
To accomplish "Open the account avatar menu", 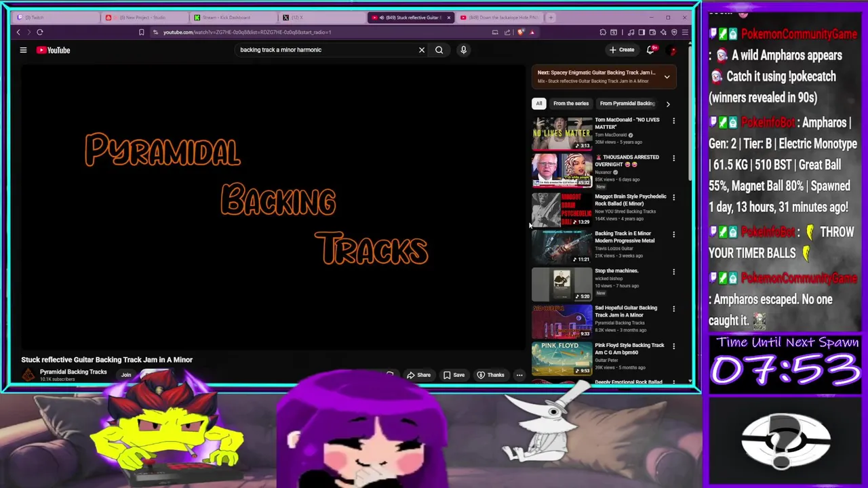I will click(673, 49).
